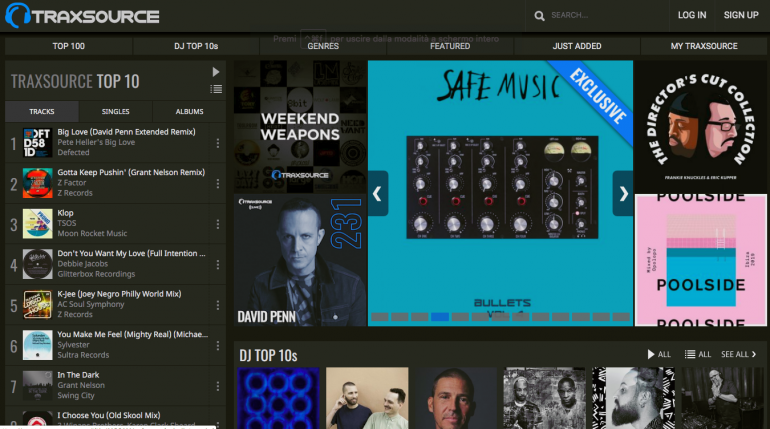The image size is (770, 429).
Task: Click See All DJ Top 10s
Action: coord(739,354)
